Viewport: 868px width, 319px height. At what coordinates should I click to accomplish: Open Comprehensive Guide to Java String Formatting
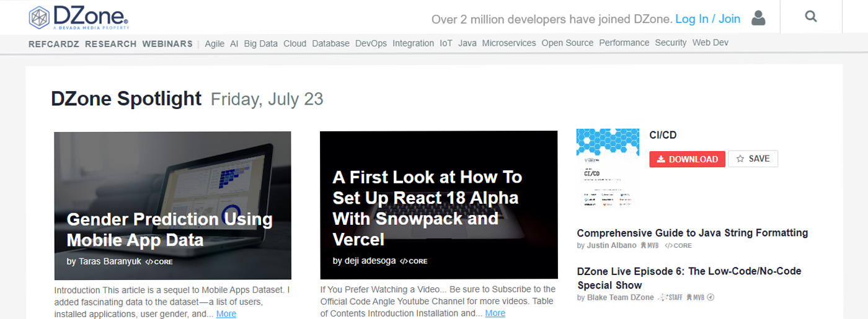[x=692, y=233]
